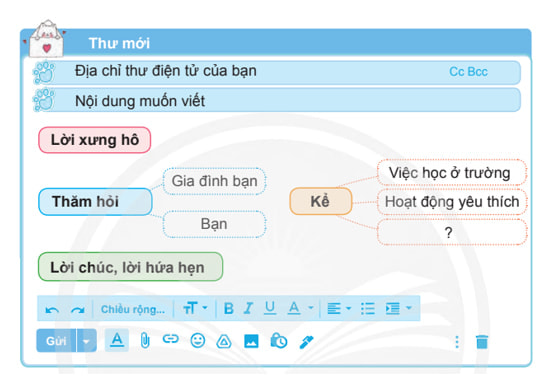
Task: Click the Việc học ở trường box
Action: click(452, 173)
